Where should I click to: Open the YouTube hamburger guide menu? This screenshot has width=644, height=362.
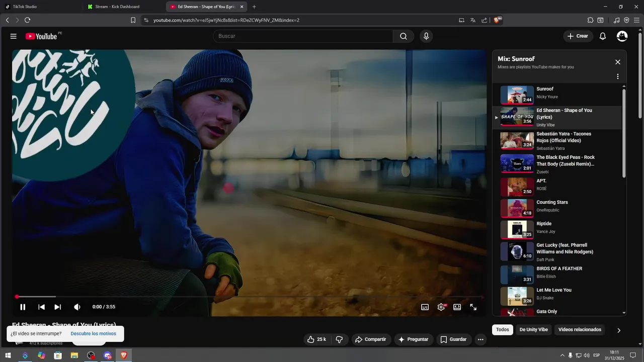[x=14, y=36]
